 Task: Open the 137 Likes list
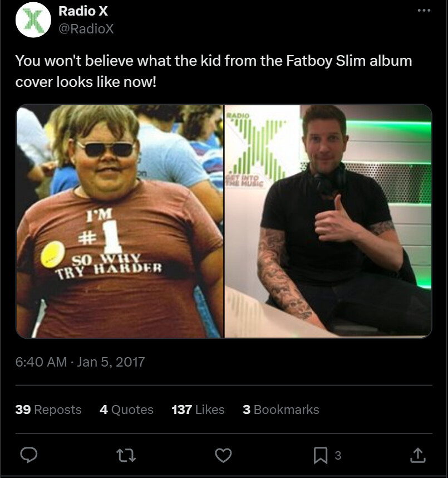(198, 409)
